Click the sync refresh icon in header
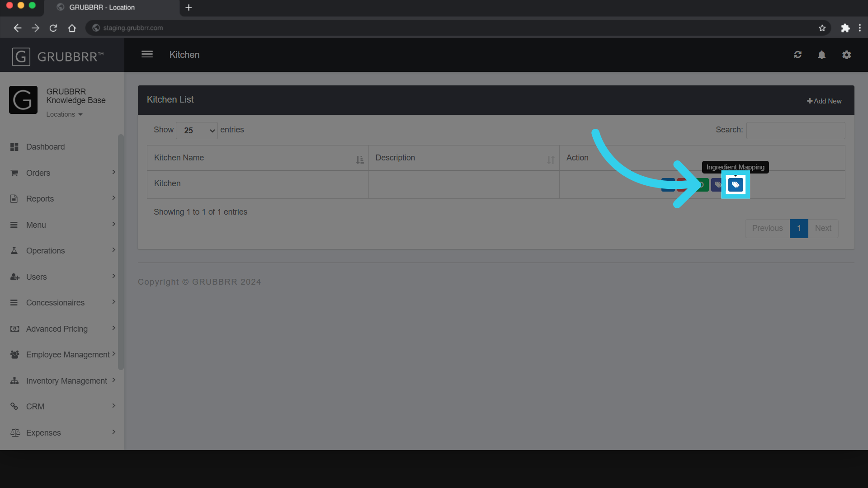The image size is (868, 488). (798, 55)
